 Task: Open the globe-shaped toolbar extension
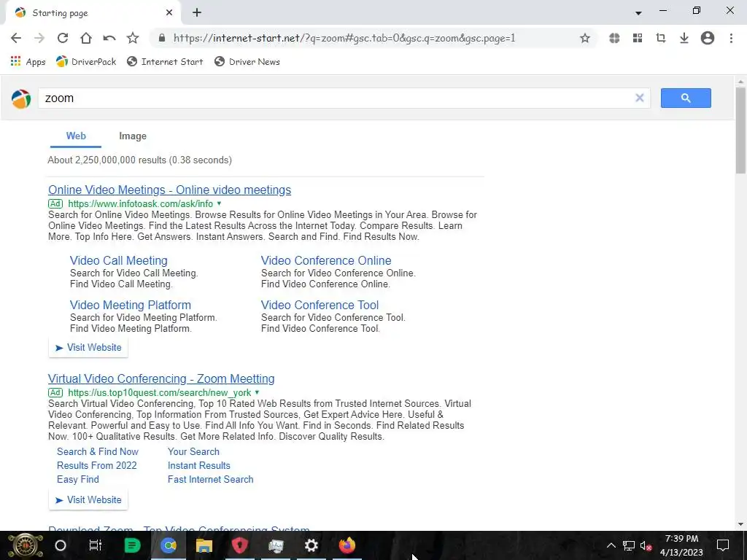(x=614, y=38)
